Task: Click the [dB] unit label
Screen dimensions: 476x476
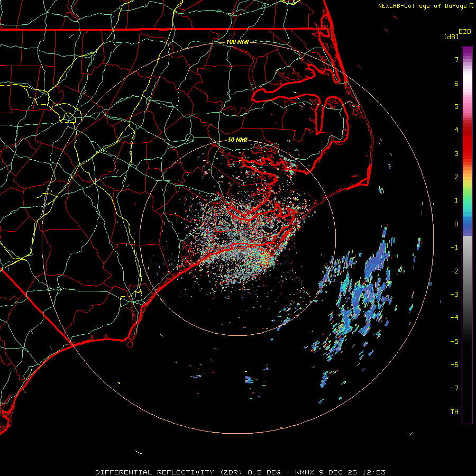Action: [451, 36]
